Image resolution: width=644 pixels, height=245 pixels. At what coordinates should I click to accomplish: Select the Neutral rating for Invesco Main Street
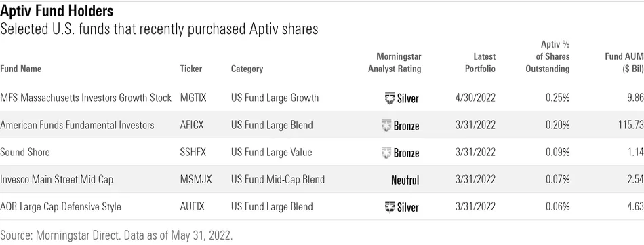point(405,180)
